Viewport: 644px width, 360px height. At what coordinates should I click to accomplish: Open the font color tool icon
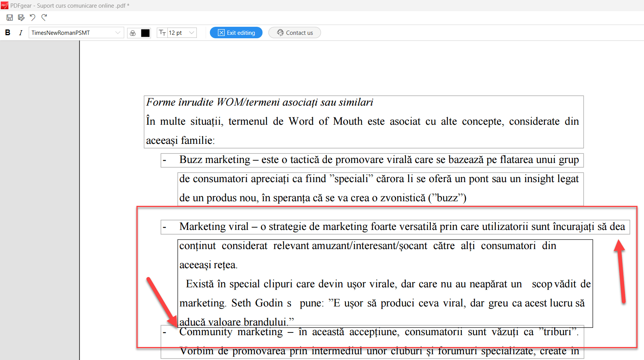point(132,33)
